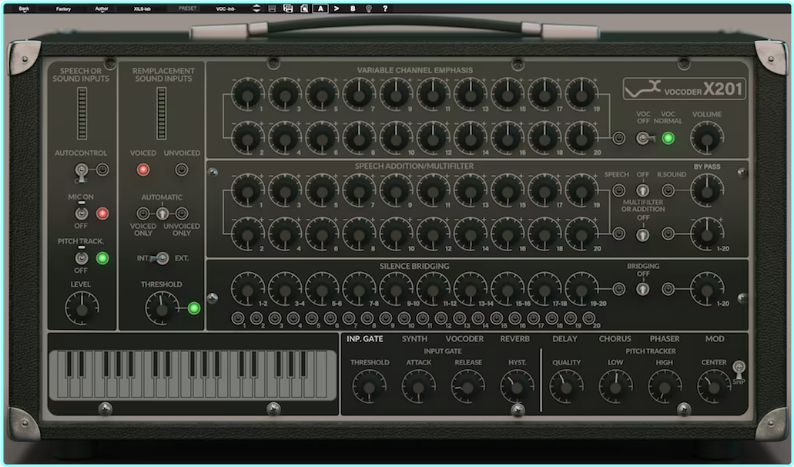
Task: Click Silence Bridging knob 1-2
Action: [247, 289]
